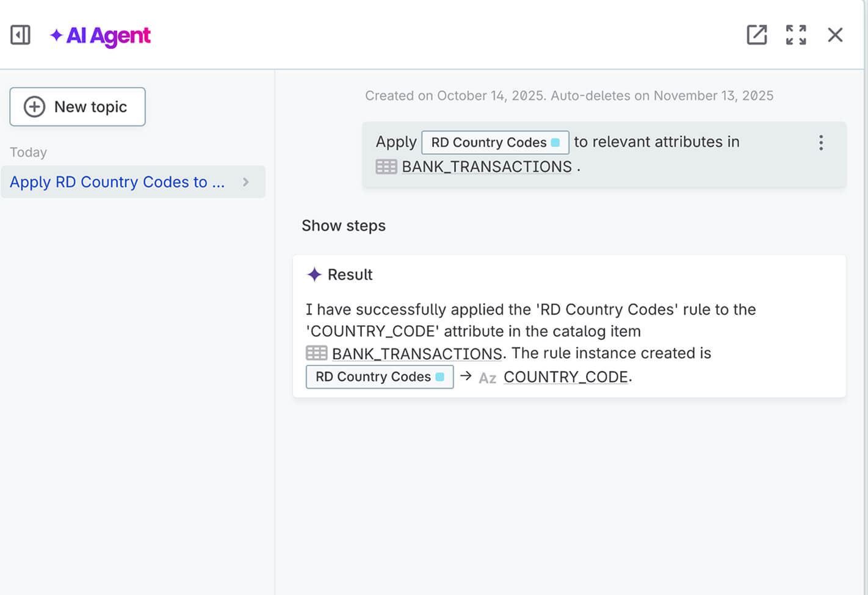
Task: Select the Apply RD Country Codes topic
Action: pyautogui.click(x=117, y=182)
